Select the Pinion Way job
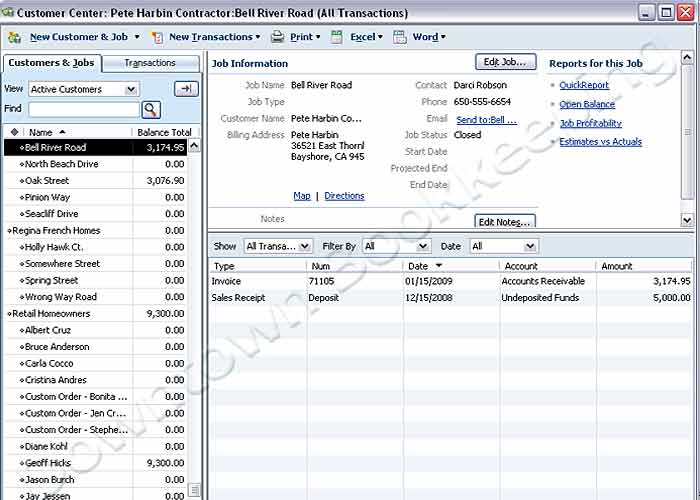Viewport: 700px width, 500px height. [x=96, y=197]
